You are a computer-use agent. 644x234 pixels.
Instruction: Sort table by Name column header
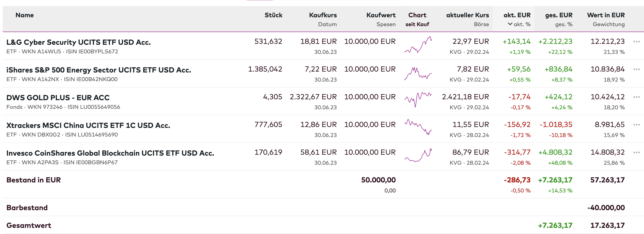pos(25,15)
